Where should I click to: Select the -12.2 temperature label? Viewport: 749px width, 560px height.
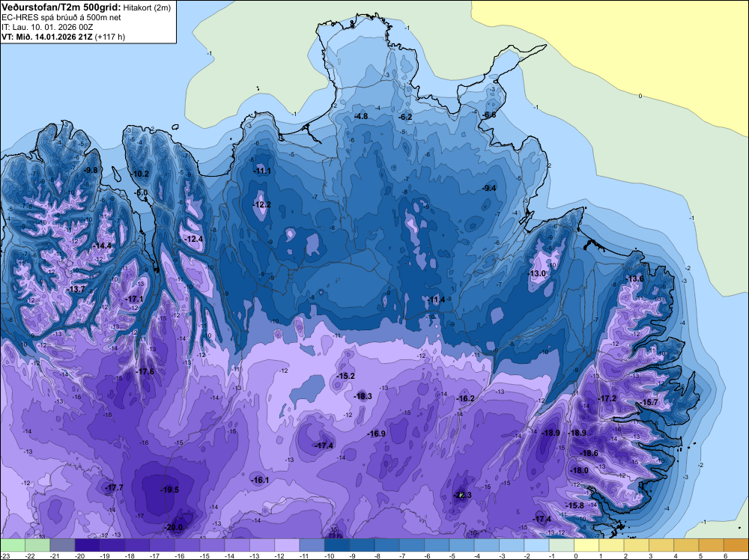[x=261, y=204]
